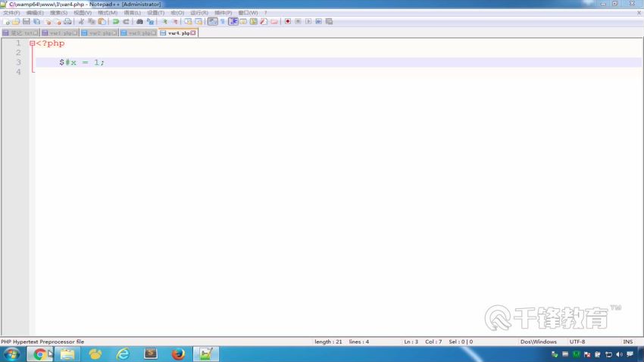This screenshot has width=644, height=362.
Task: Click the Copy toolbar icon
Action: 92,21
